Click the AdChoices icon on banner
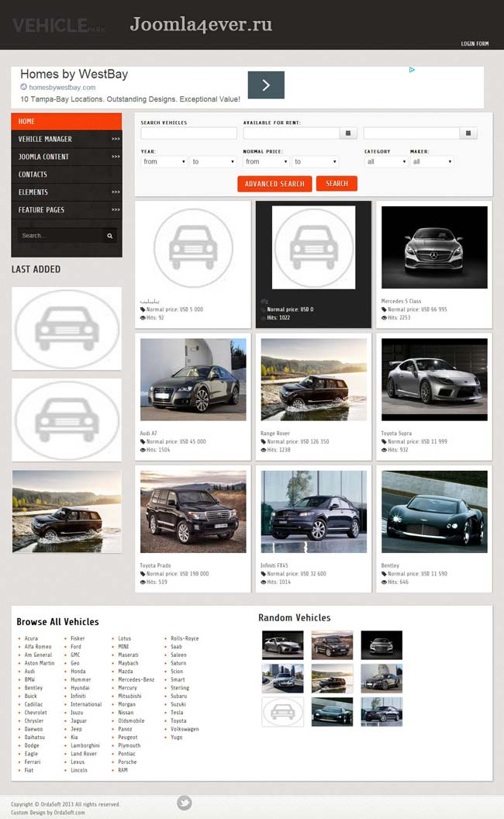Image resolution: width=504 pixels, height=819 pixels. click(x=412, y=70)
